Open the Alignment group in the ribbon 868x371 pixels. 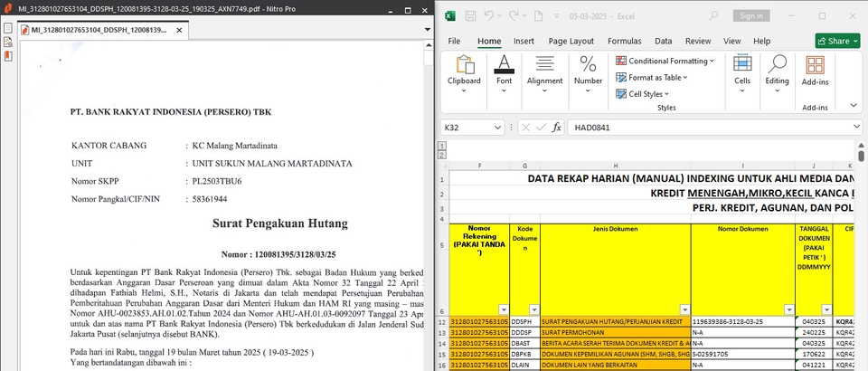(544, 75)
